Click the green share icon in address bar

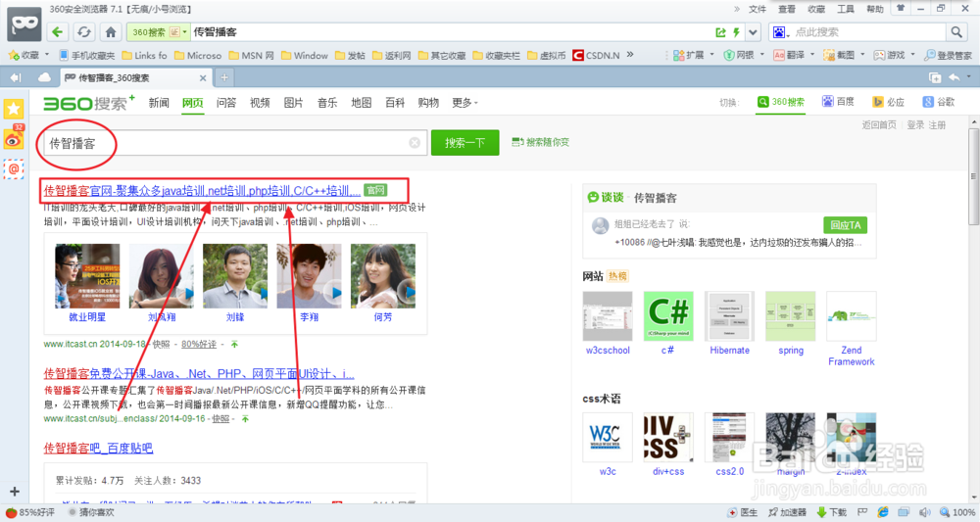point(720,32)
